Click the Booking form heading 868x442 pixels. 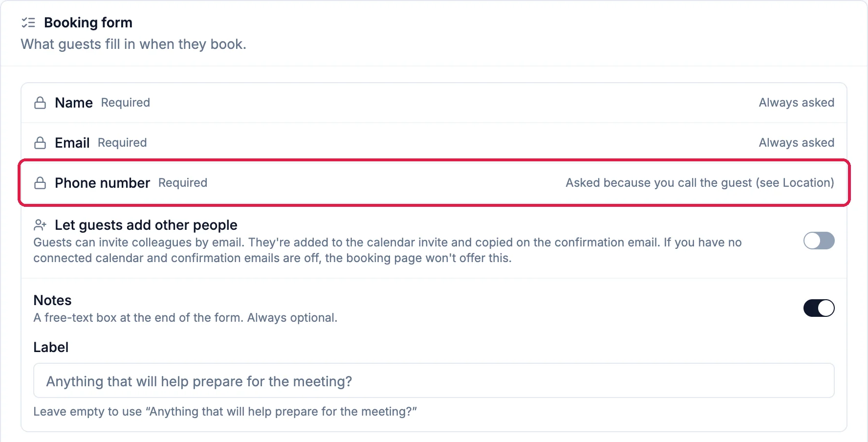pyautogui.click(x=88, y=22)
